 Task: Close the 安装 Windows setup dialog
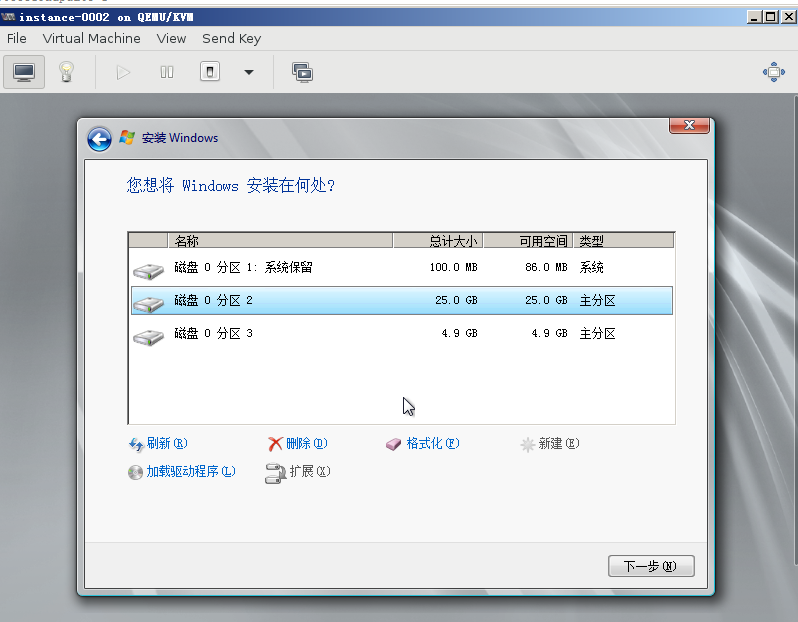[x=689, y=125]
